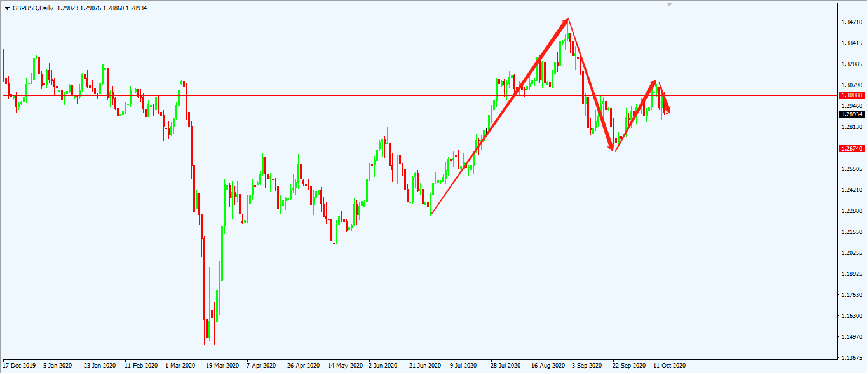Click the 1.20255 price scale label
This screenshot has width=868, height=374.
(851, 253)
